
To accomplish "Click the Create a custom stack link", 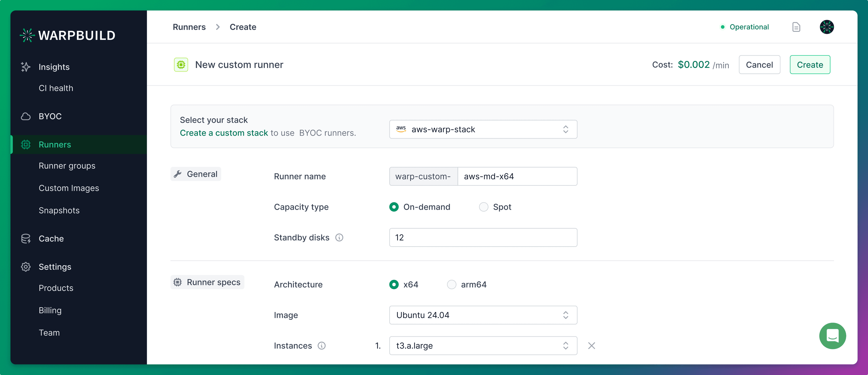I will click(x=224, y=133).
